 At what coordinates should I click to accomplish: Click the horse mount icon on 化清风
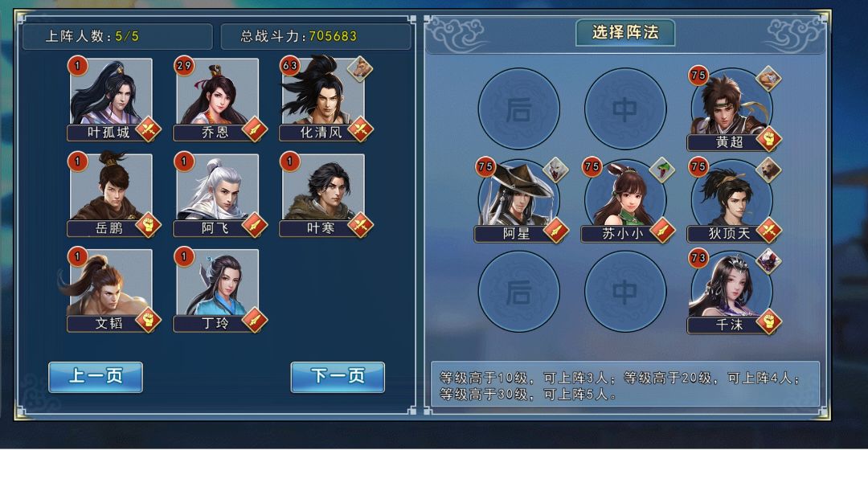(360, 69)
